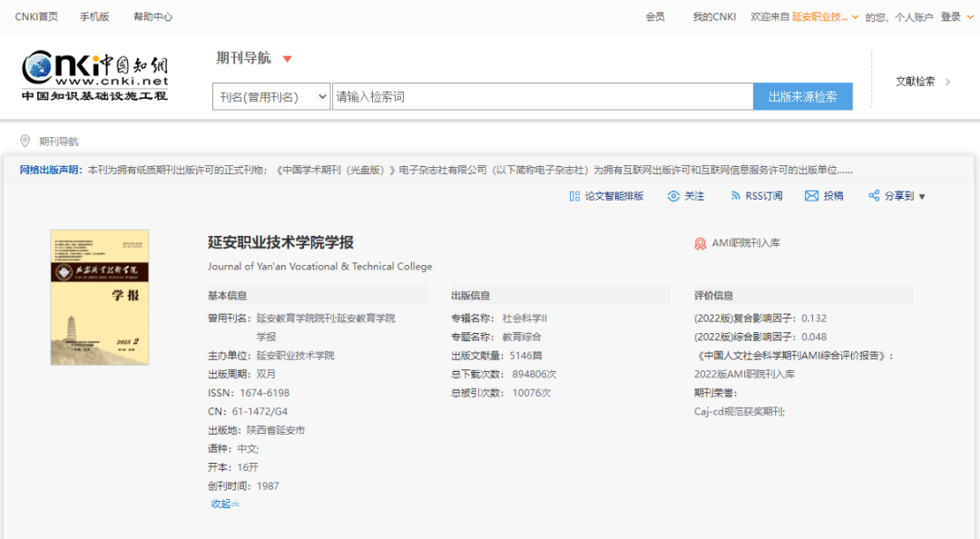Open 帮助中心 in top menu
Screen dimensions: 980x539
click(153, 17)
